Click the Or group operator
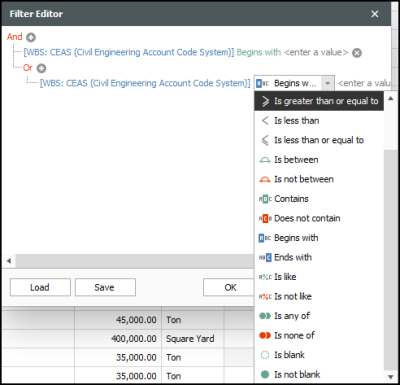This screenshot has width=400, height=385. coord(28,68)
